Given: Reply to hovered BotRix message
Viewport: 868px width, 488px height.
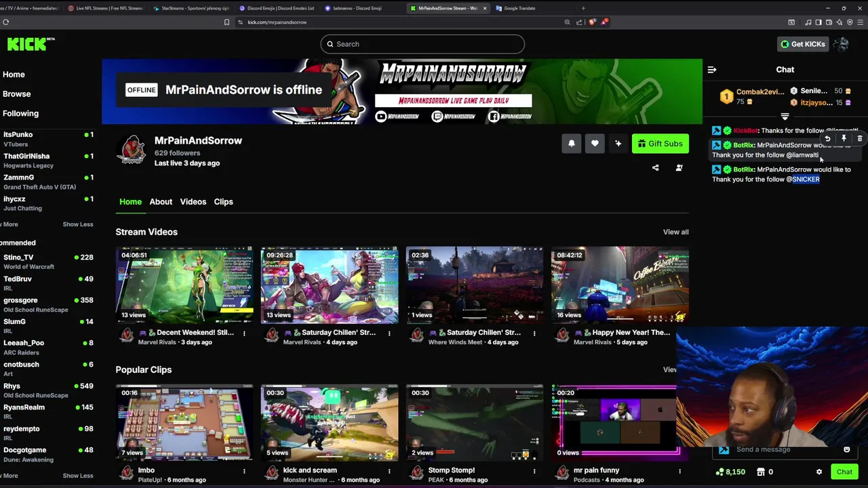Looking at the screenshot, I should [x=827, y=138].
